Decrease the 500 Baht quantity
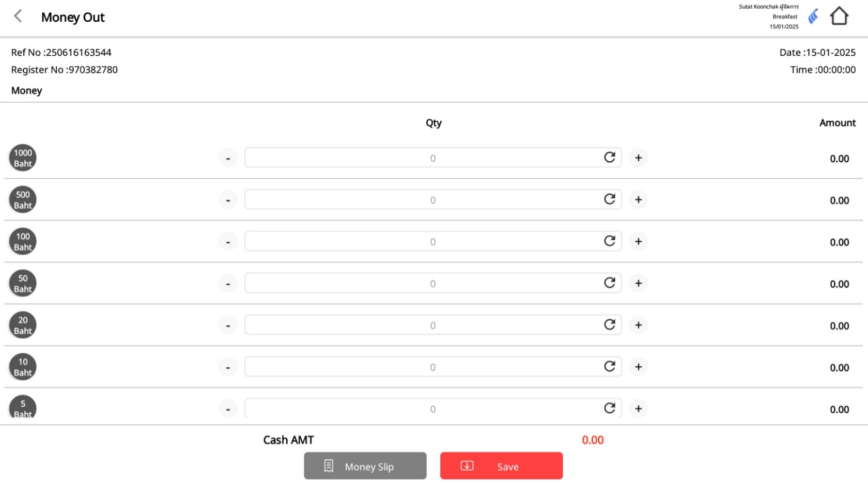This screenshot has width=868, height=484. tap(228, 200)
